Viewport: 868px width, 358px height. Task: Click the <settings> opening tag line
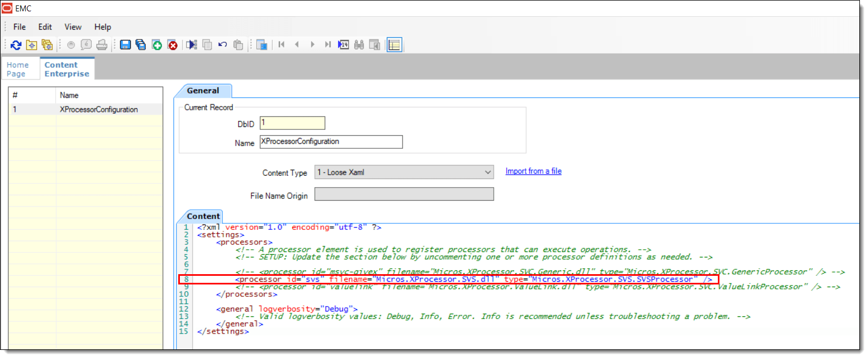click(220, 235)
